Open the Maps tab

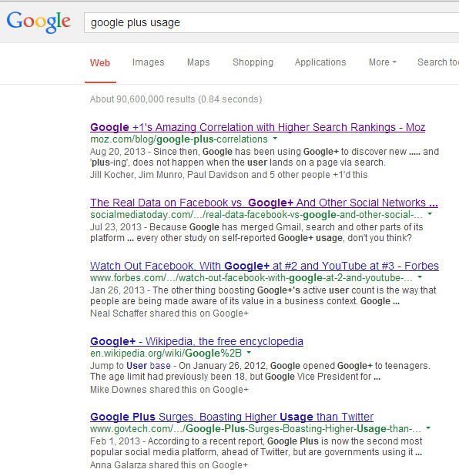click(x=198, y=62)
